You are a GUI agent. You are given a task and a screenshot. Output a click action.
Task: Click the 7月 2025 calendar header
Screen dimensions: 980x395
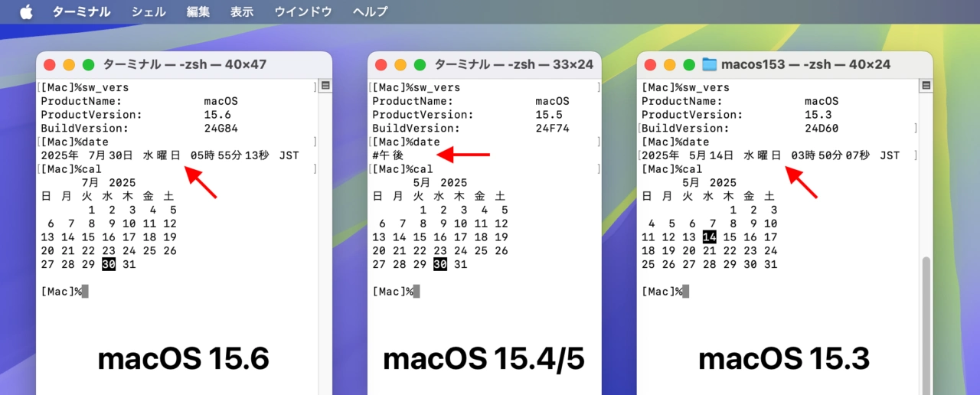coord(109,183)
